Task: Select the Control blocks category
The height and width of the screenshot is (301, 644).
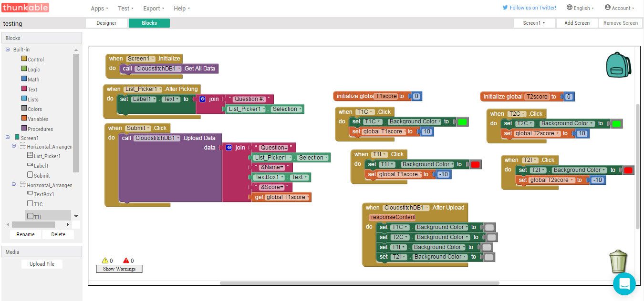Action: (x=33, y=60)
